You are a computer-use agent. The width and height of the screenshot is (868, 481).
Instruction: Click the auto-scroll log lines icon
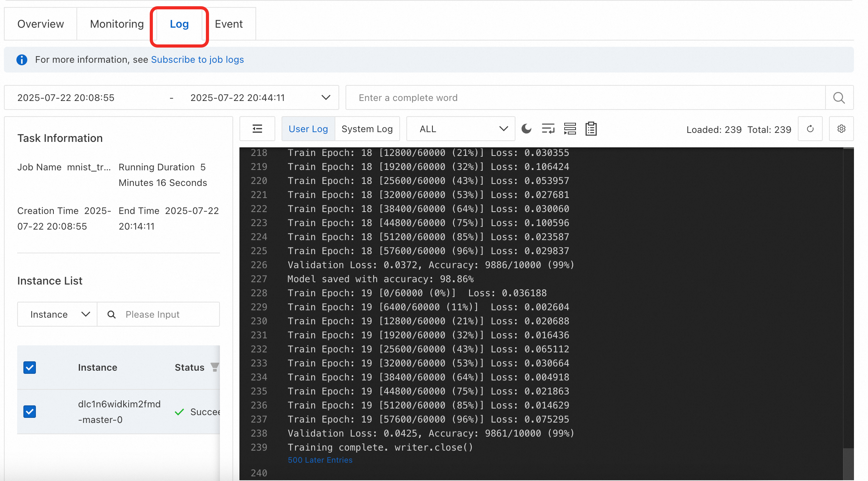(570, 129)
